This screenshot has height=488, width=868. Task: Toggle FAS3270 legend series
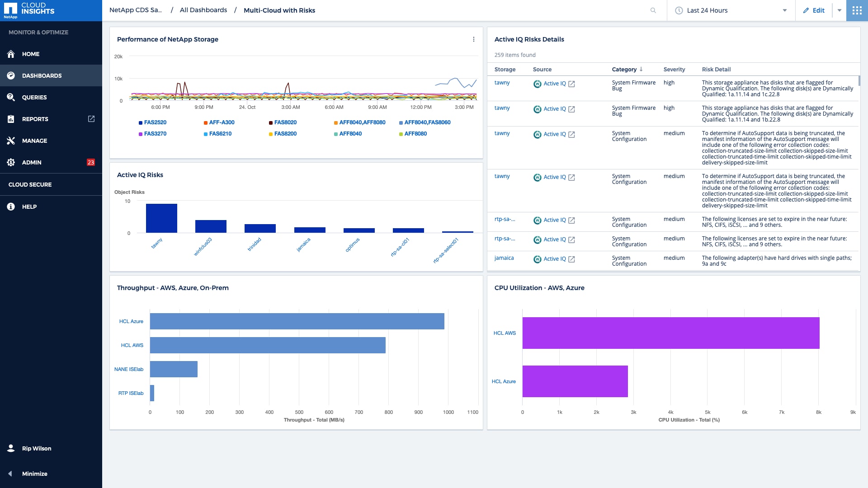click(152, 134)
